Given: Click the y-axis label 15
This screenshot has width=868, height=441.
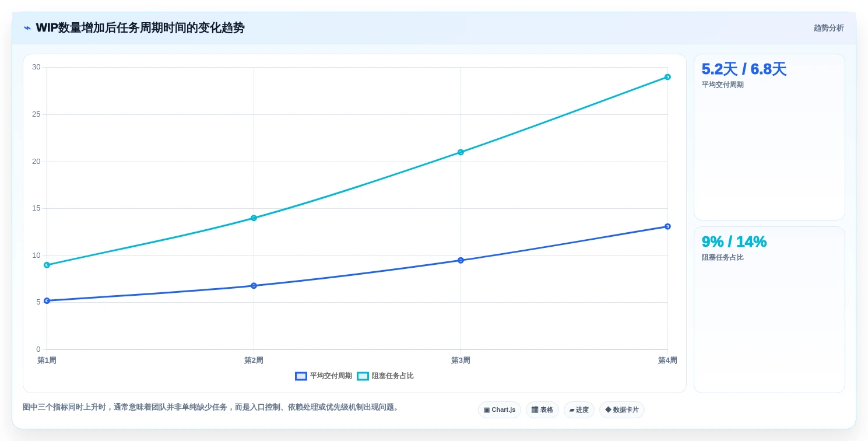Looking at the screenshot, I should 36,208.
